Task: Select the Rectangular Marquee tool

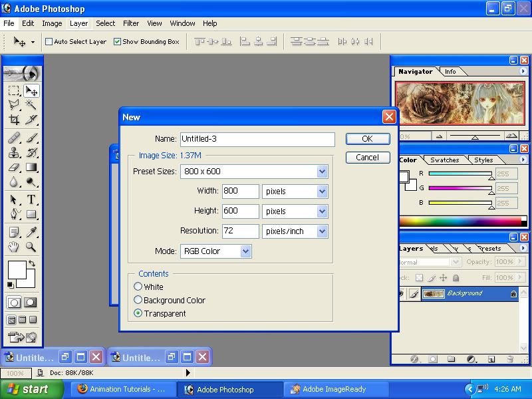Action: [x=14, y=90]
